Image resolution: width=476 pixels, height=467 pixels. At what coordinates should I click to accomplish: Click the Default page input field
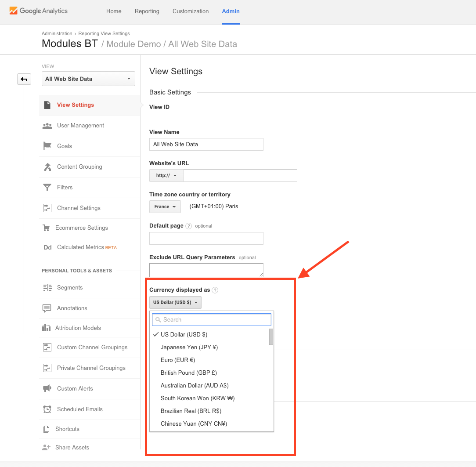(206, 239)
